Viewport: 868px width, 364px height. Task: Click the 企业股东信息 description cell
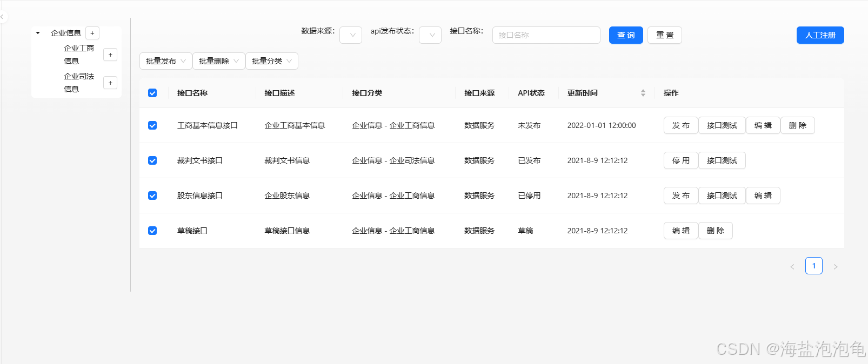tap(287, 196)
